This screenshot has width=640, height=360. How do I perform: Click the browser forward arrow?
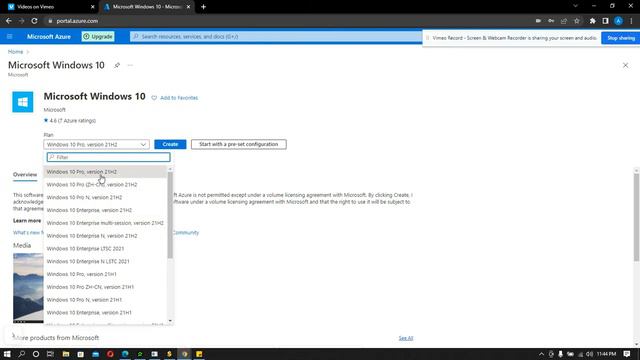pos(21,21)
